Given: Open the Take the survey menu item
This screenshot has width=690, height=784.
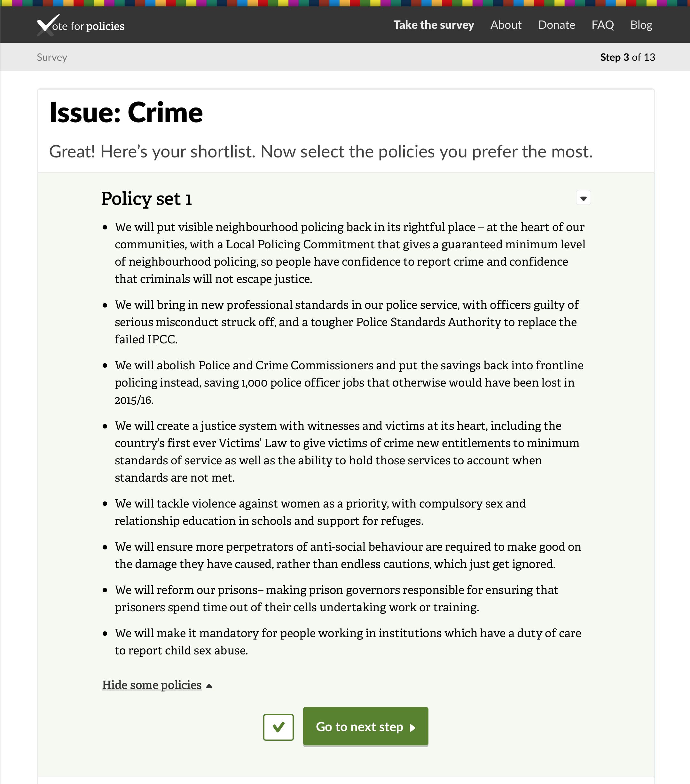Looking at the screenshot, I should [x=434, y=25].
